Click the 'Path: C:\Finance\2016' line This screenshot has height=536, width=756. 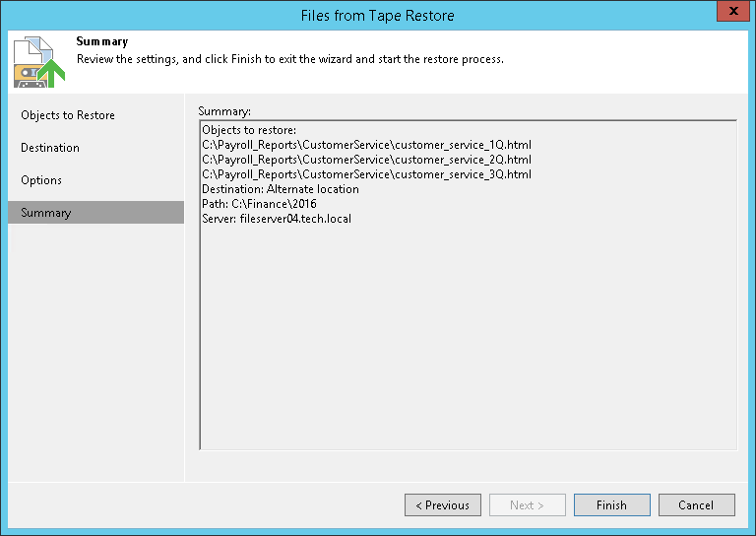tap(259, 204)
